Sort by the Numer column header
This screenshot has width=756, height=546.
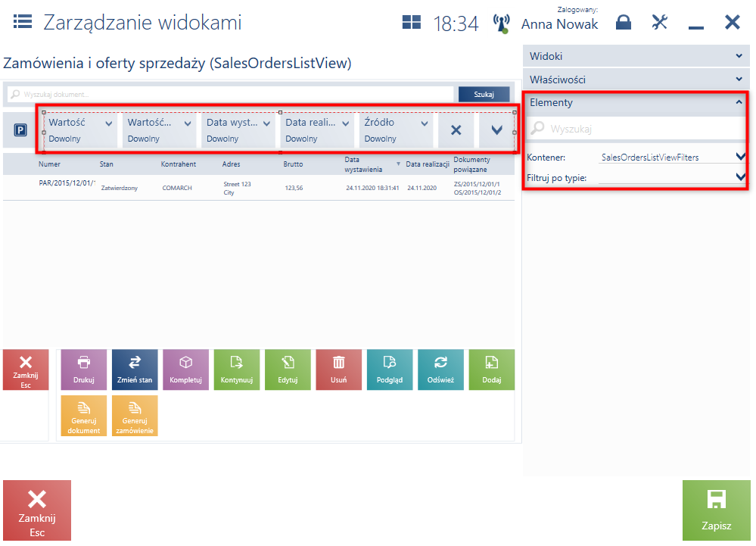tap(50, 164)
